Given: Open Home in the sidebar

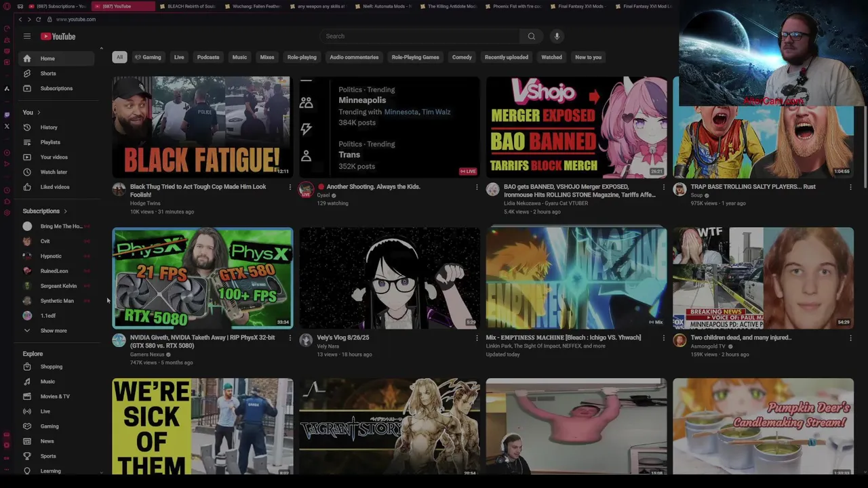Looking at the screenshot, I should click(x=57, y=58).
